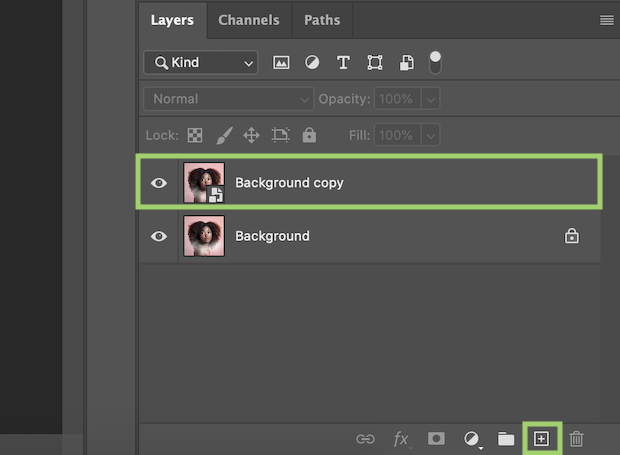The height and width of the screenshot is (455, 620).
Task: Click the Background layer thumbnail
Action: tap(204, 236)
